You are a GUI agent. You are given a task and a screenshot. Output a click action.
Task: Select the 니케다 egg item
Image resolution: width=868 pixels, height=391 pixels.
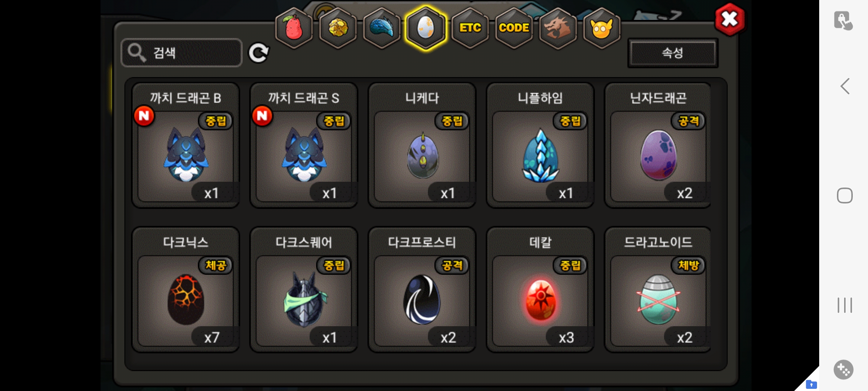click(422, 145)
